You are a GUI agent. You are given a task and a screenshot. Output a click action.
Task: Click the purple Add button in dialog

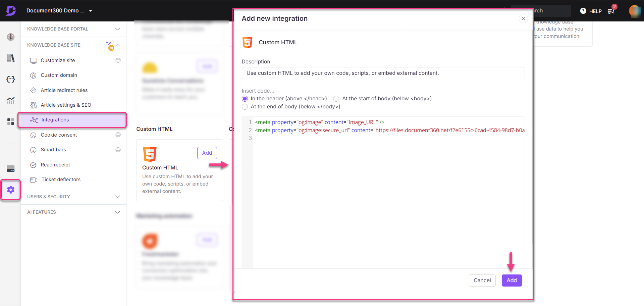512,280
